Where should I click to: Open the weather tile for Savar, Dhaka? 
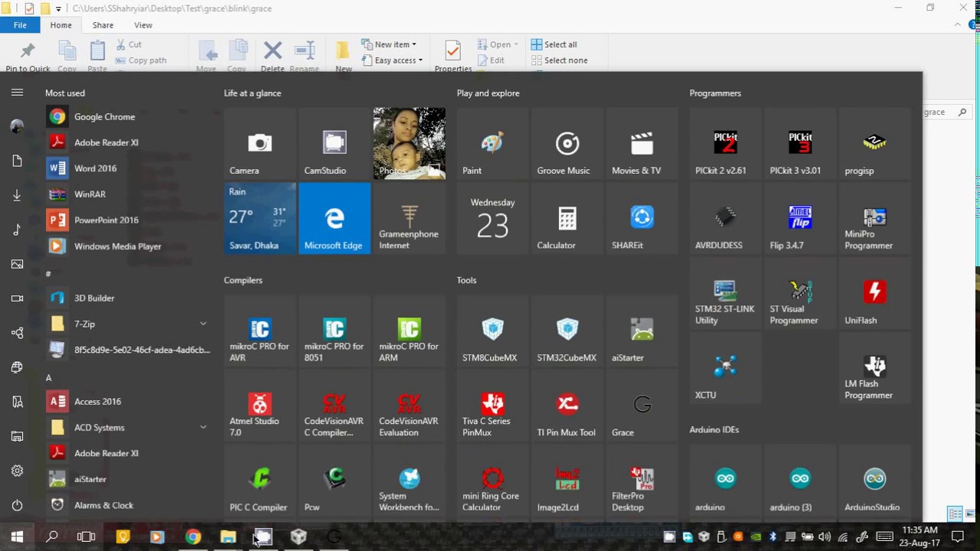tap(260, 218)
